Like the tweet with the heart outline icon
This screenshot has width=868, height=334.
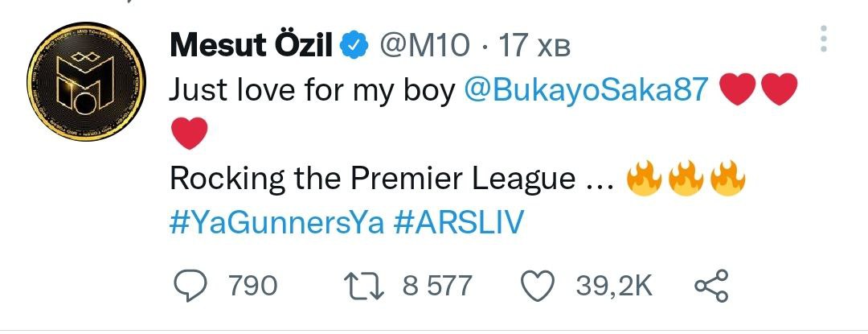click(x=539, y=286)
